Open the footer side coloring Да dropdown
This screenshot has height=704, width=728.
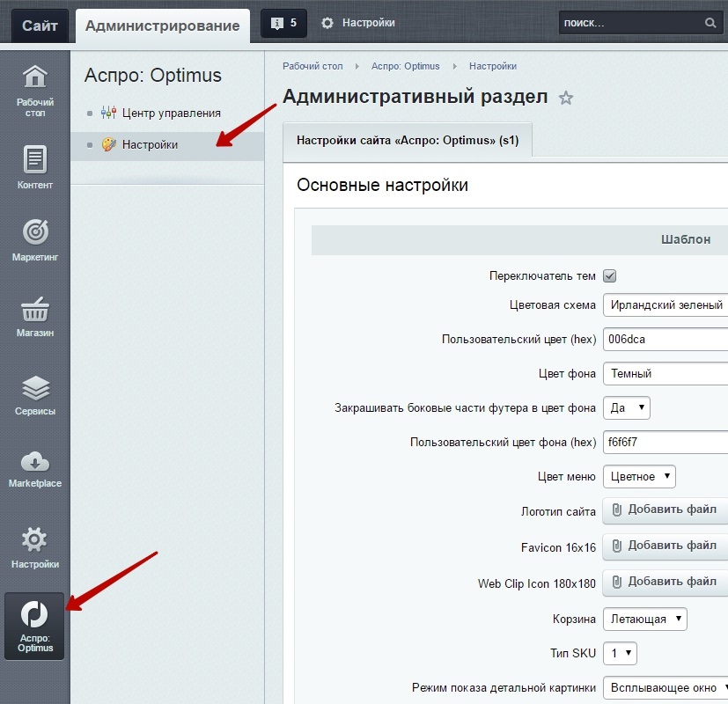626,408
